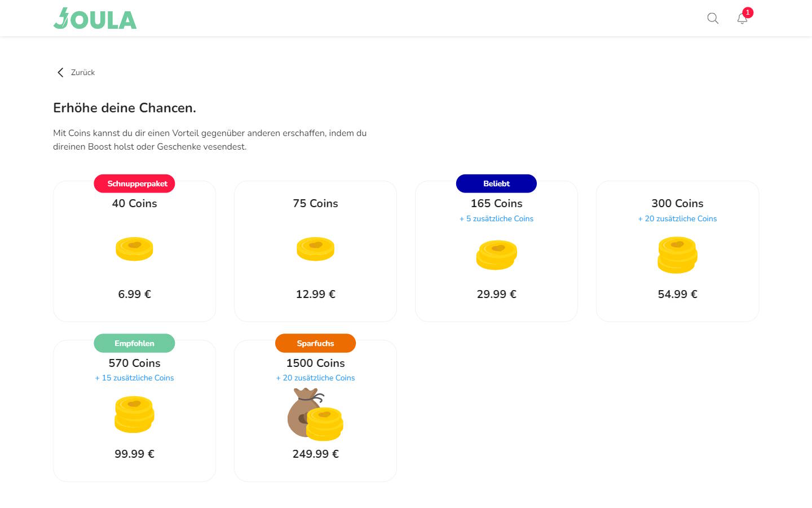Click the coin icon on 165 Coins card
This screenshot has width=812, height=508.
point(496,255)
